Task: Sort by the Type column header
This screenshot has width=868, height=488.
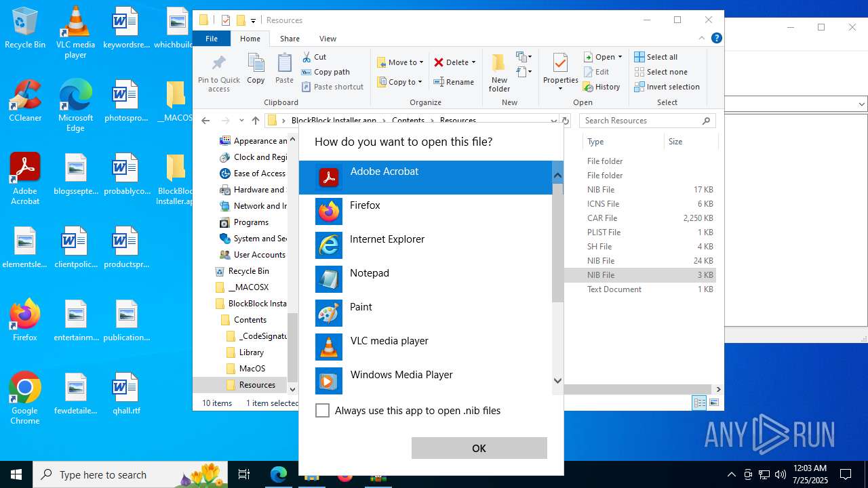Action: tap(623, 142)
